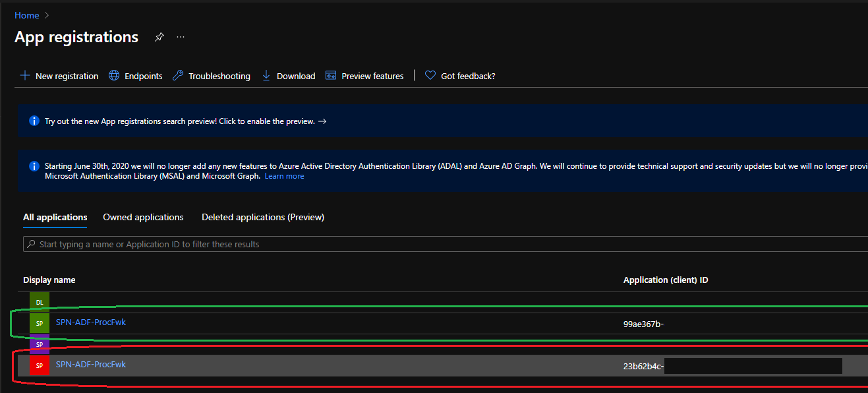This screenshot has width=868, height=393.
Task: Select the green SP avatar of SPN-ADF-ProcFwk
Action: coord(40,323)
